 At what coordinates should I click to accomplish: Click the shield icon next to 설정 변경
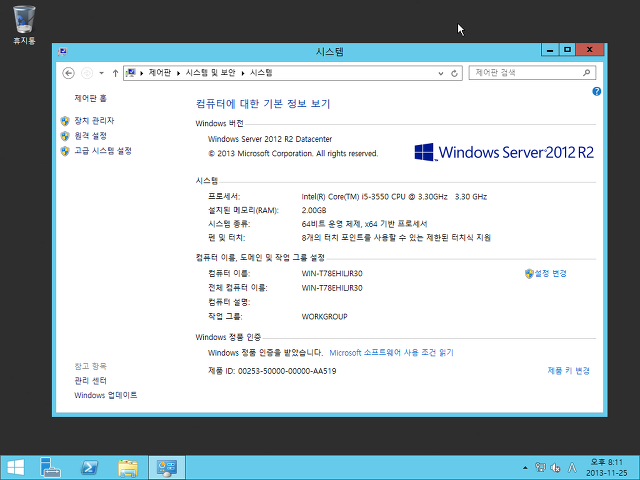pyautogui.click(x=529, y=273)
